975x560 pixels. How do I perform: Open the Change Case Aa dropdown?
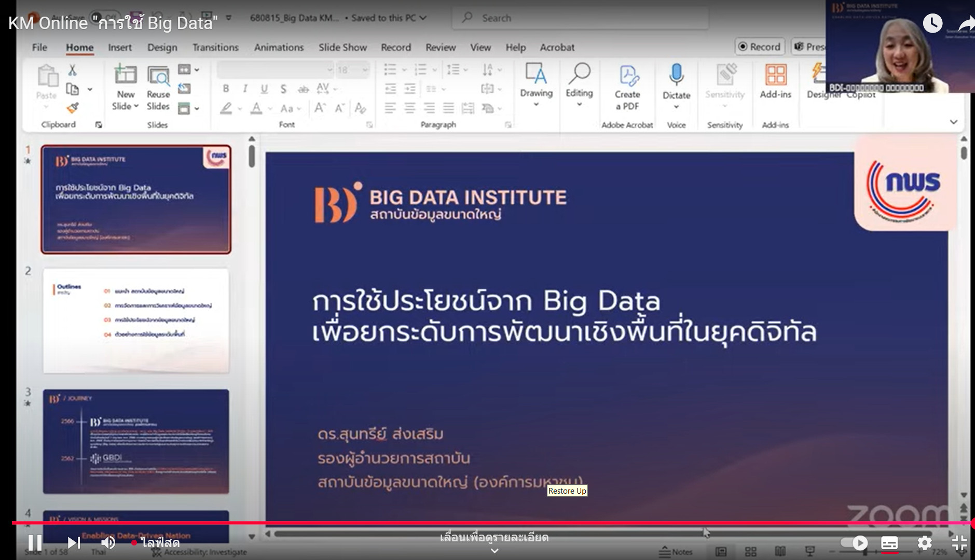coord(290,108)
